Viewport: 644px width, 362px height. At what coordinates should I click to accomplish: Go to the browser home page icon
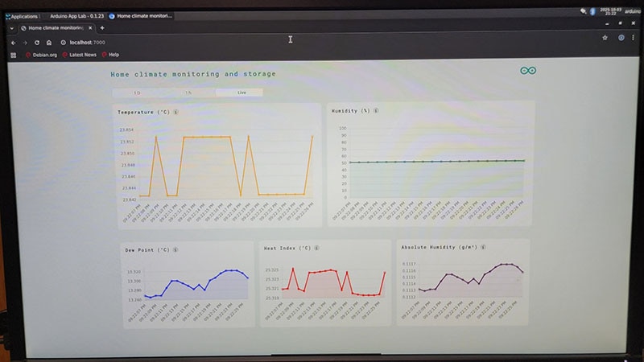(49, 42)
